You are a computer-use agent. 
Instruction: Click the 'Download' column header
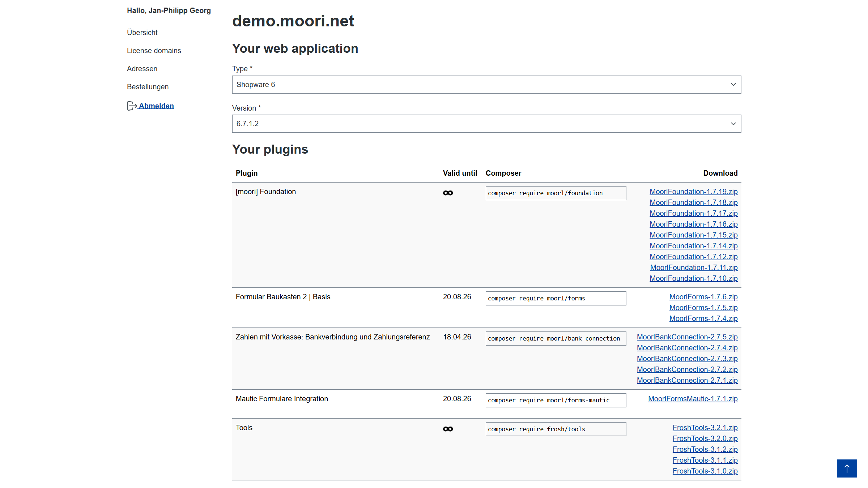click(720, 173)
